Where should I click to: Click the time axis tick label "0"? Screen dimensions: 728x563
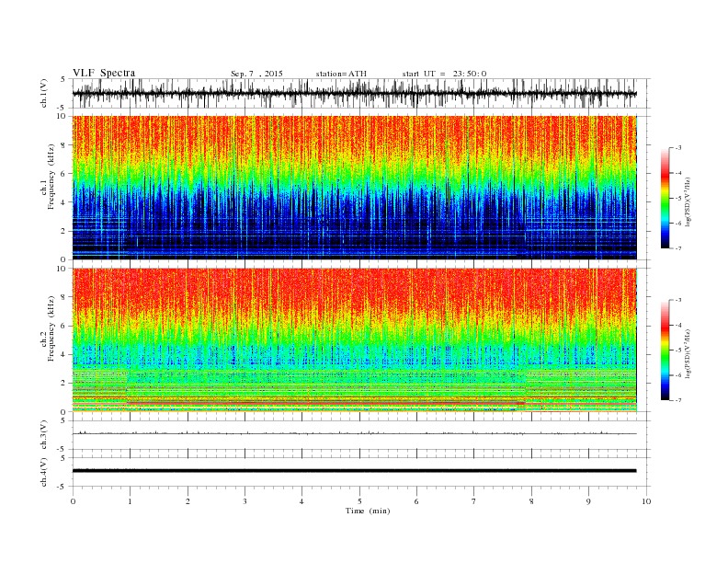coord(73,501)
